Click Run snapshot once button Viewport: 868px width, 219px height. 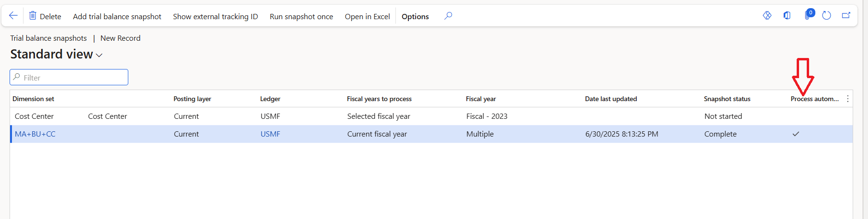[301, 16]
